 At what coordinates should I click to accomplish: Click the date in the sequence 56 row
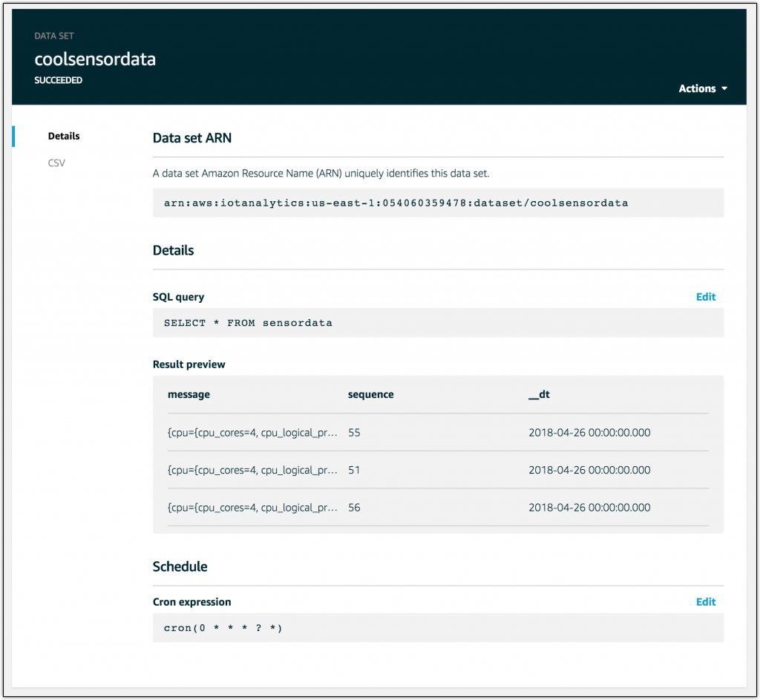click(589, 508)
